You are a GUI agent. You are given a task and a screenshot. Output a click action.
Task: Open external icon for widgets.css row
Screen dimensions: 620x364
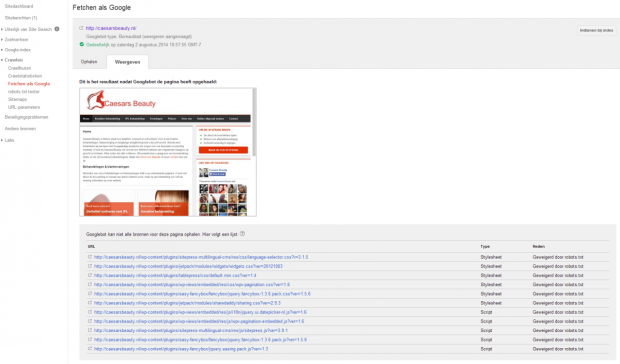click(90, 266)
